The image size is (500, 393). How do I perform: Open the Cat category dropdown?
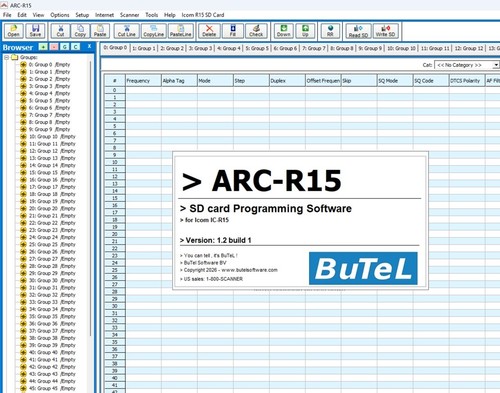point(496,65)
